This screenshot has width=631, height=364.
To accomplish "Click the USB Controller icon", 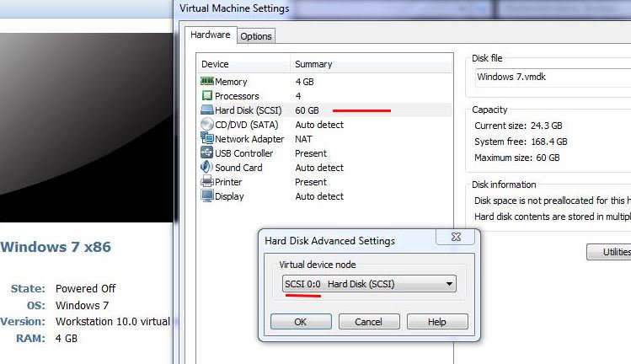I will pyautogui.click(x=207, y=153).
